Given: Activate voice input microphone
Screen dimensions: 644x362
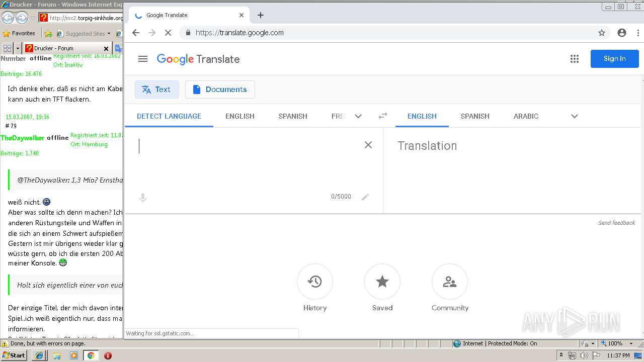Looking at the screenshot, I should click(143, 198).
